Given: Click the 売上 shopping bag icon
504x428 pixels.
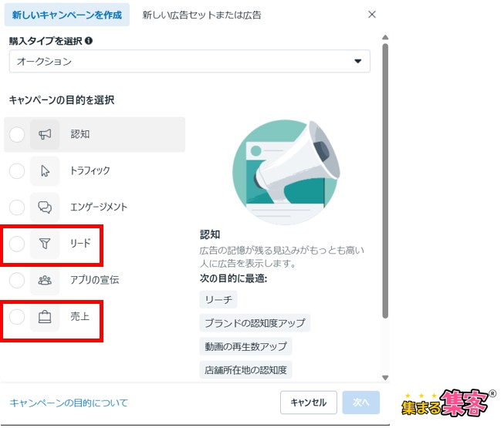Looking at the screenshot, I should [45, 317].
